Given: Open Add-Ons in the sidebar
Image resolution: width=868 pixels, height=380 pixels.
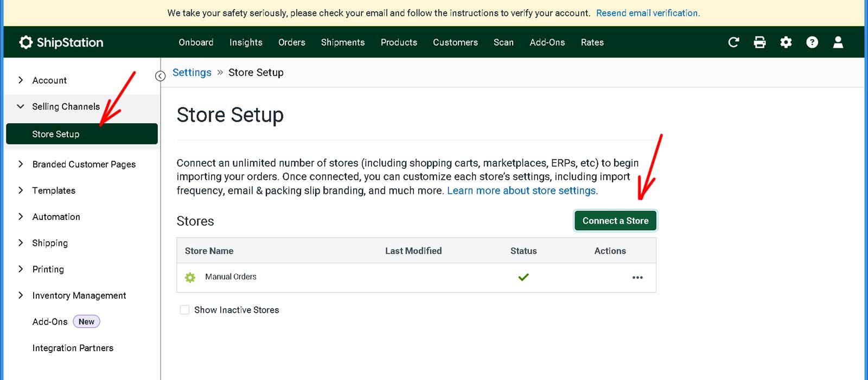Looking at the screenshot, I should tap(50, 321).
